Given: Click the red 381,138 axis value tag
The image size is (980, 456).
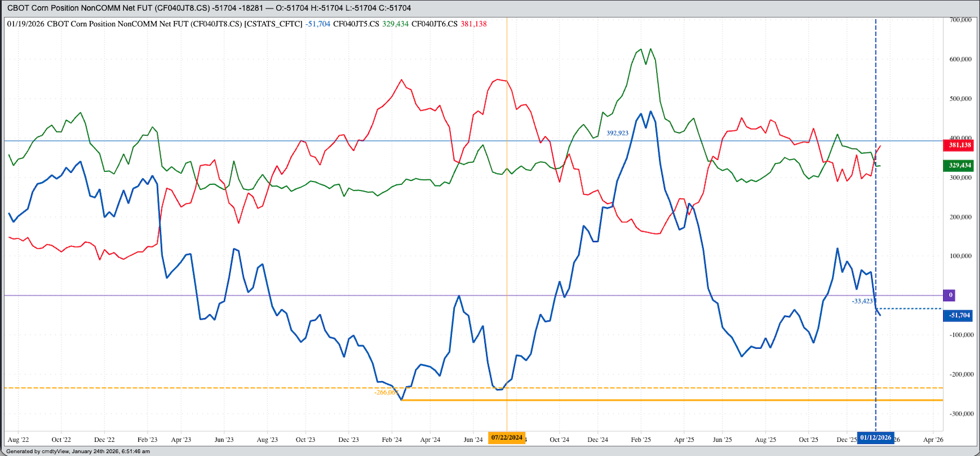Looking at the screenshot, I should coord(960,145).
